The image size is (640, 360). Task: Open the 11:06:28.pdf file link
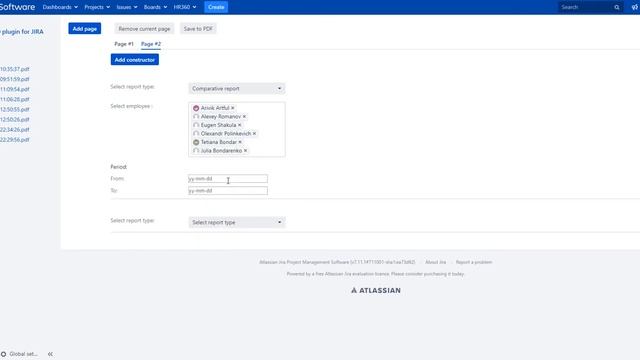tap(15, 100)
